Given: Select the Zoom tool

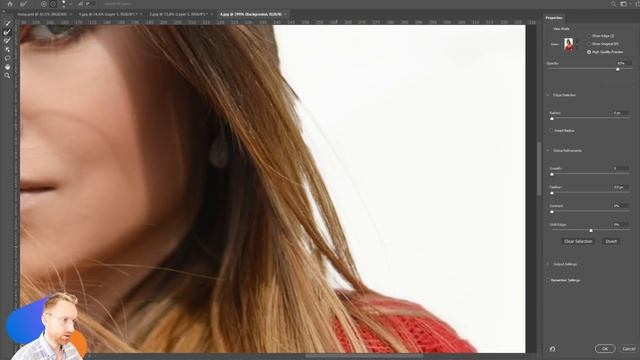Looking at the screenshot, I should (7, 76).
